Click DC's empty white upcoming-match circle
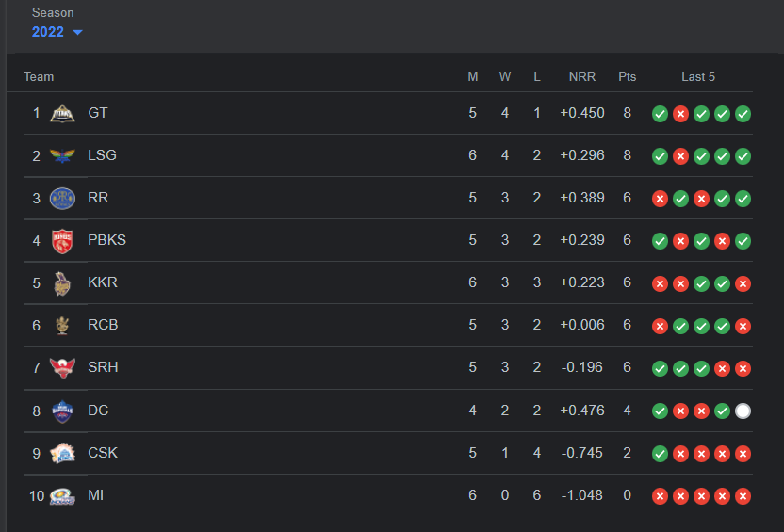784x532 pixels. [x=743, y=411]
